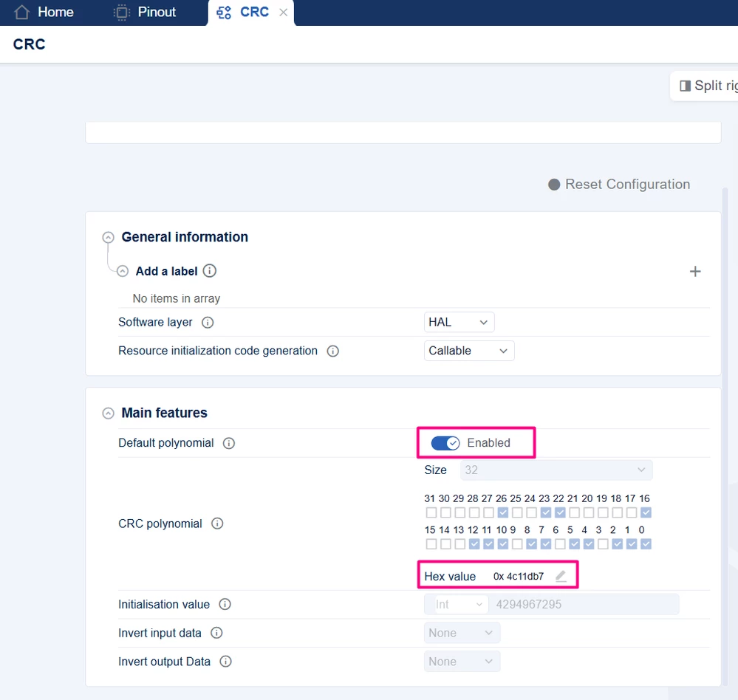The image size is (738, 700).
Task: Toggle polynomial bit 4 checkbox
Action: point(588,543)
